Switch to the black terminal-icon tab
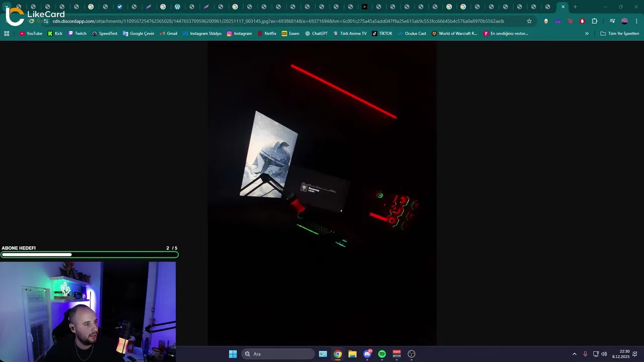This screenshot has width=644, height=362. tap(365, 7)
